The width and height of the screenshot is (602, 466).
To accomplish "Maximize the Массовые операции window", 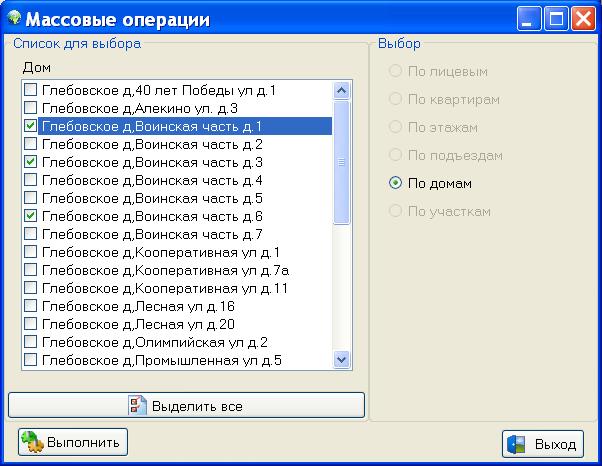I will (556, 18).
